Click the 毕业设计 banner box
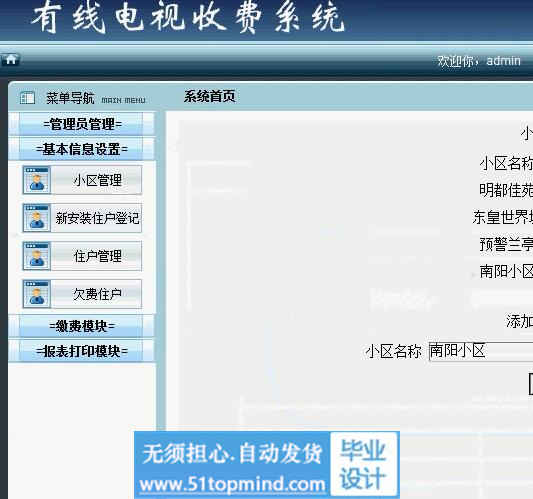 (363, 464)
